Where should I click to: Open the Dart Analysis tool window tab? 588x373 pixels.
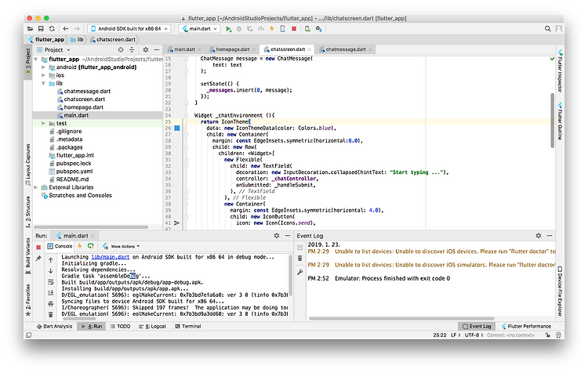click(54, 326)
